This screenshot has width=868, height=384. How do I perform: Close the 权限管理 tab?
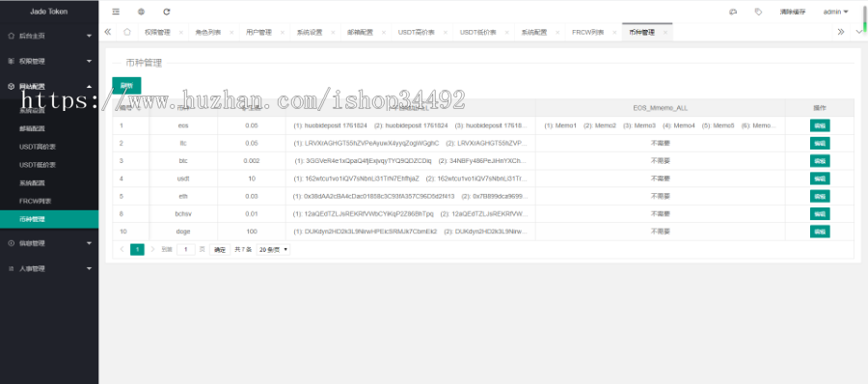181,33
